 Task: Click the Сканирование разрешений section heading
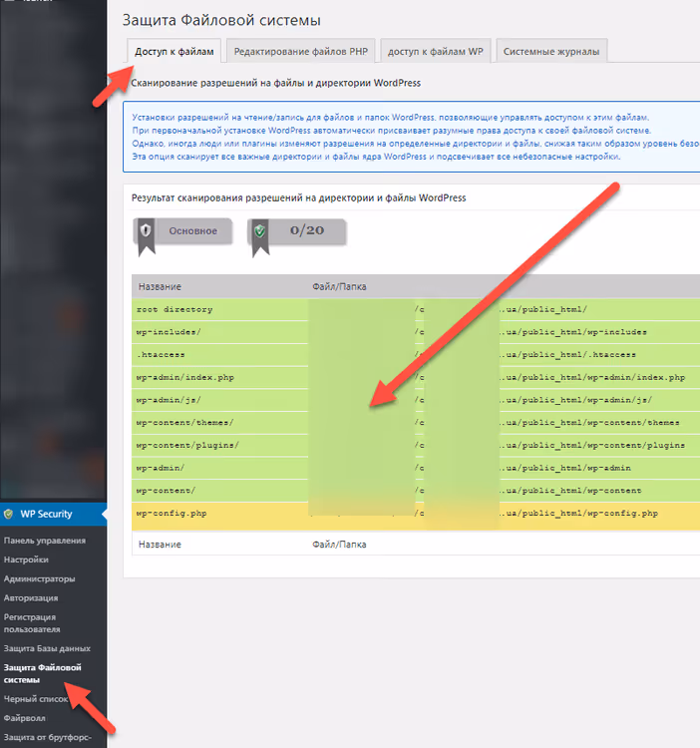[275, 83]
